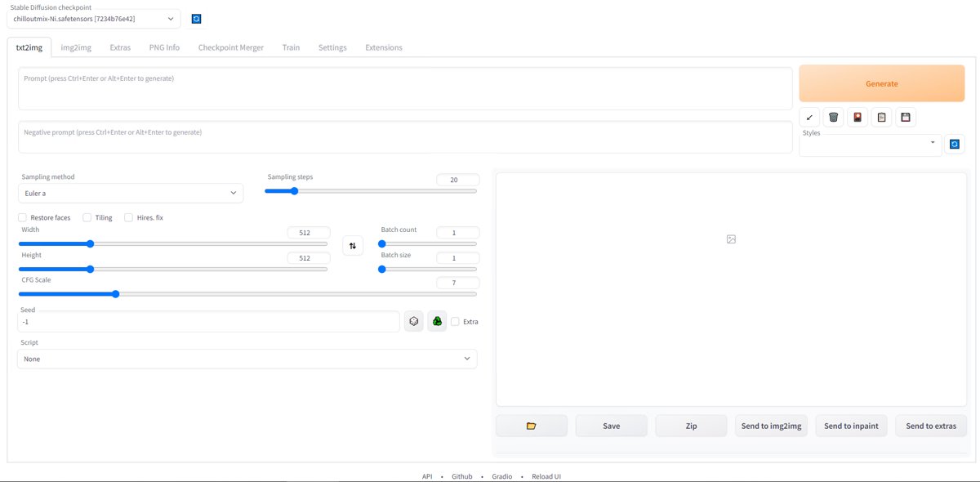Click the Seed input field
Image resolution: width=980 pixels, height=482 pixels.
[x=208, y=322]
